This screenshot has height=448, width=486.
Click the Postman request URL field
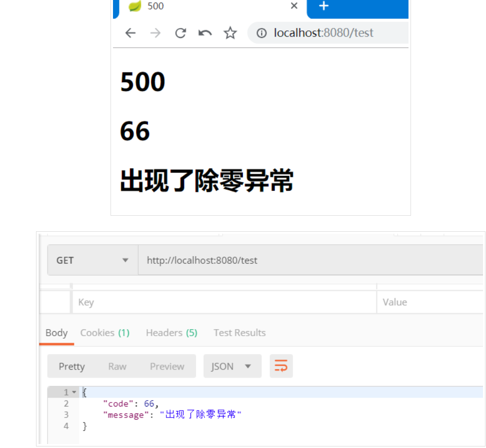(310, 260)
